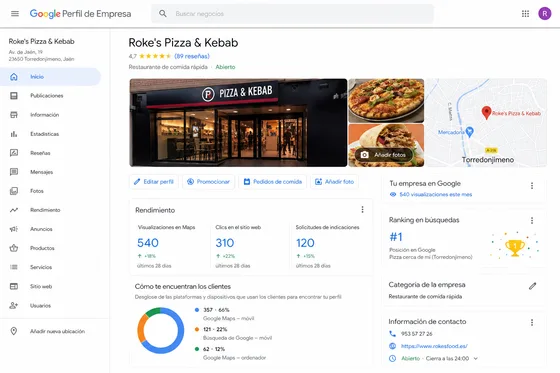The height and width of the screenshot is (373, 560).
Task: Open the pizza photo thumbnail
Action: tap(386, 100)
